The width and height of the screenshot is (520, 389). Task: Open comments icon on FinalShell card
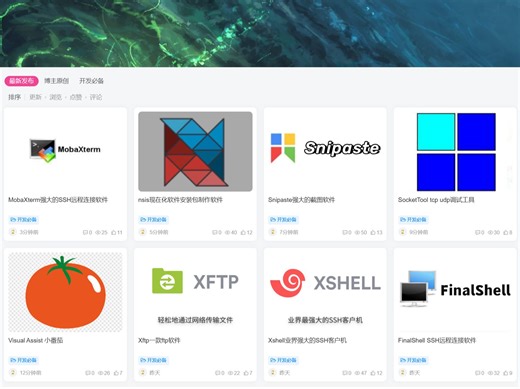click(x=478, y=373)
